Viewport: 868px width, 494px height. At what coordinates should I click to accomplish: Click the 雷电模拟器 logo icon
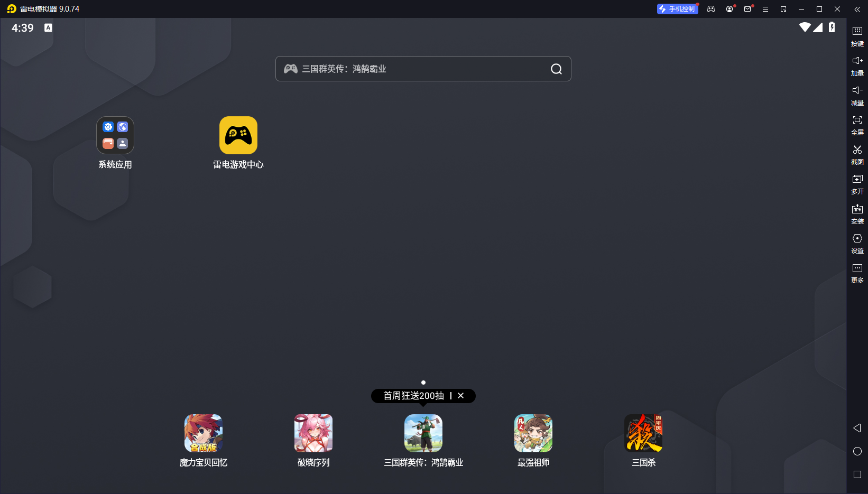[12, 9]
